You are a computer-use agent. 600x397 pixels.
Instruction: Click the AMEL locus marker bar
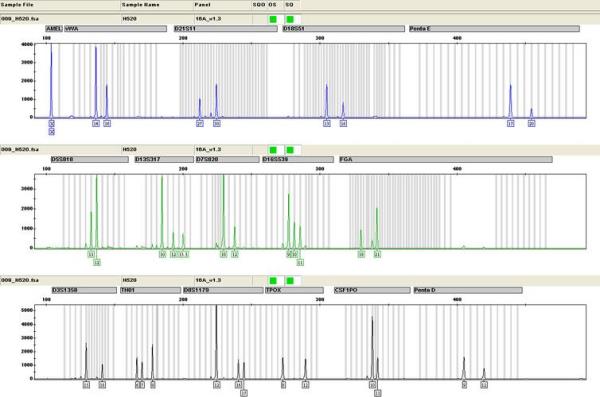coord(54,29)
